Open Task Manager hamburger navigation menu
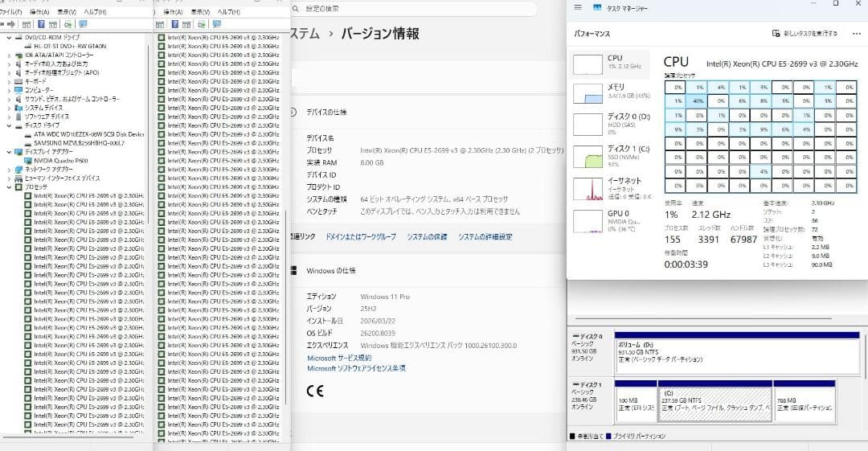 pyautogui.click(x=578, y=8)
